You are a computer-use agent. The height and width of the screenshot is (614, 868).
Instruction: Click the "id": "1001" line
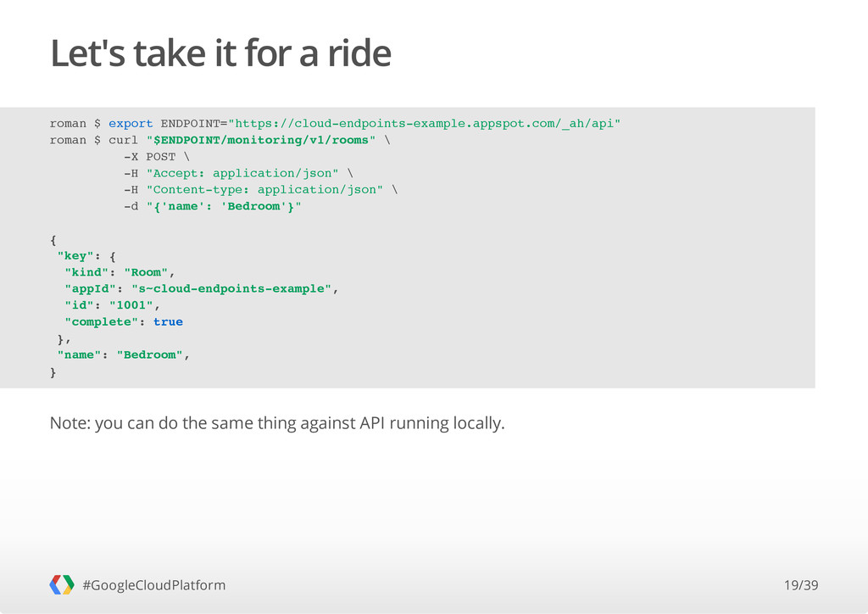pyautogui.click(x=113, y=305)
